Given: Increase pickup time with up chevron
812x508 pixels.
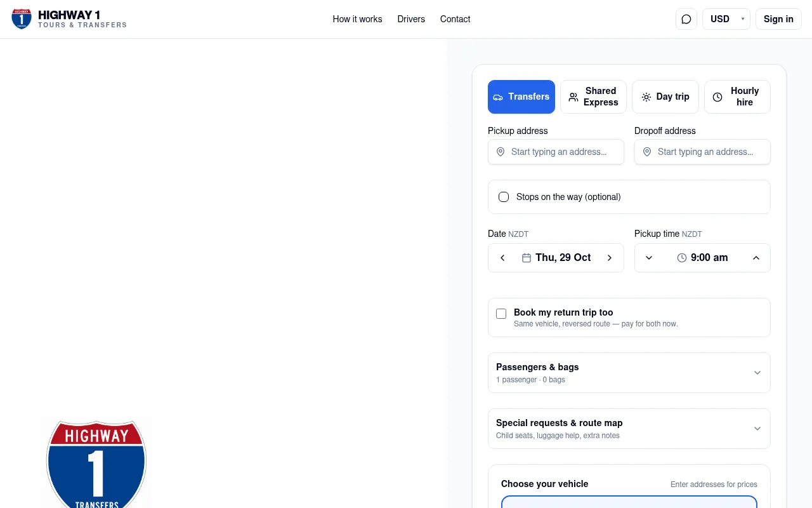Looking at the screenshot, I should click(x=756, y=258).
